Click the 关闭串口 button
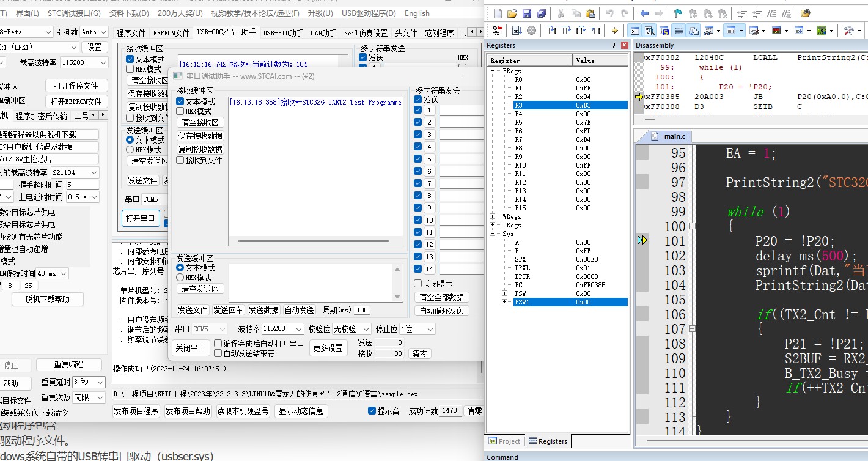 190,348
